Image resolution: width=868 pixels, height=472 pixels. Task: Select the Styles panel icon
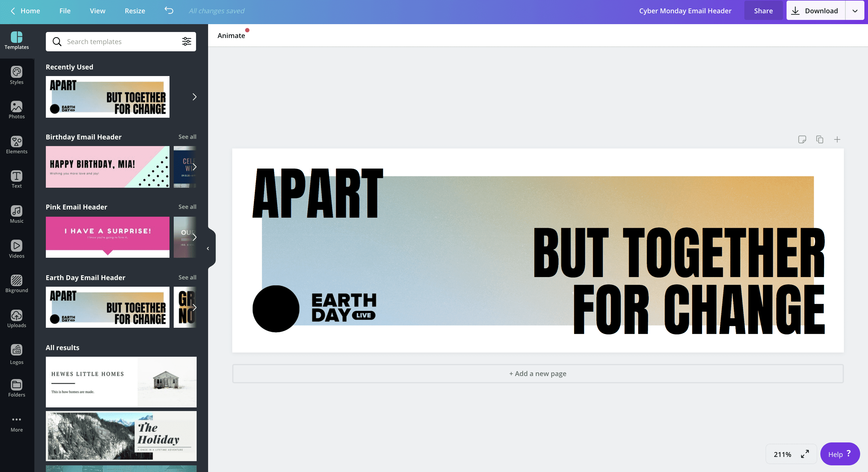16,75
